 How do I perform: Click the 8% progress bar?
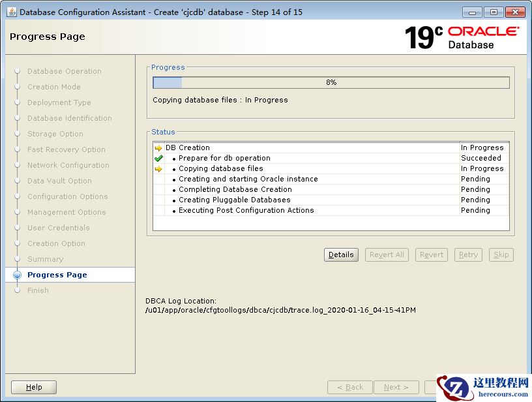[x=331, y=82]
